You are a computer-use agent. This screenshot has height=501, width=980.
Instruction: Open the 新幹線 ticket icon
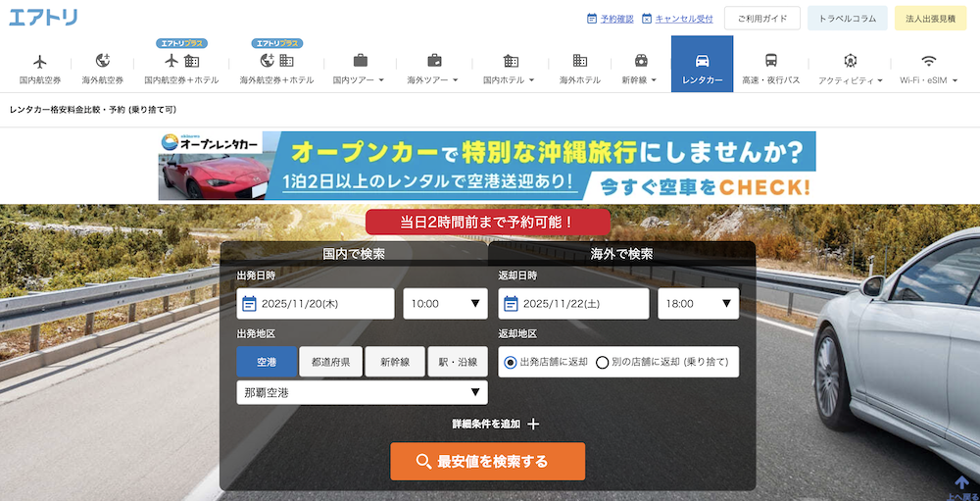641,61
